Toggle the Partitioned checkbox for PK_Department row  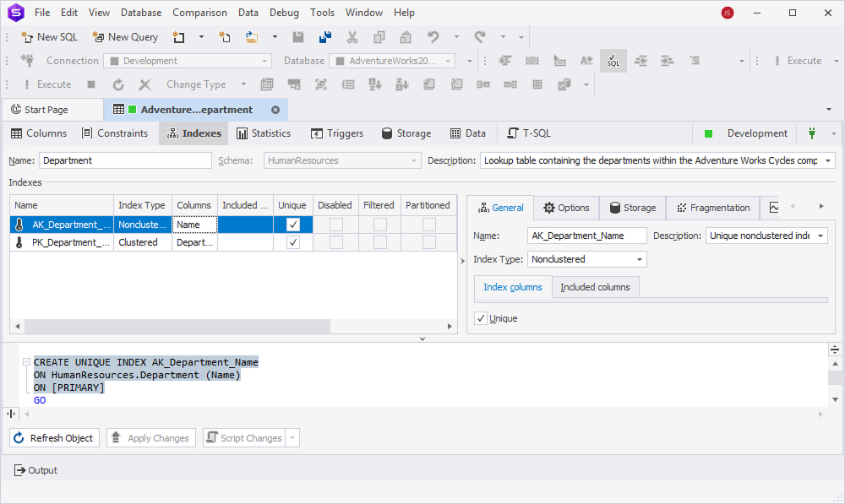coord(429,242)
